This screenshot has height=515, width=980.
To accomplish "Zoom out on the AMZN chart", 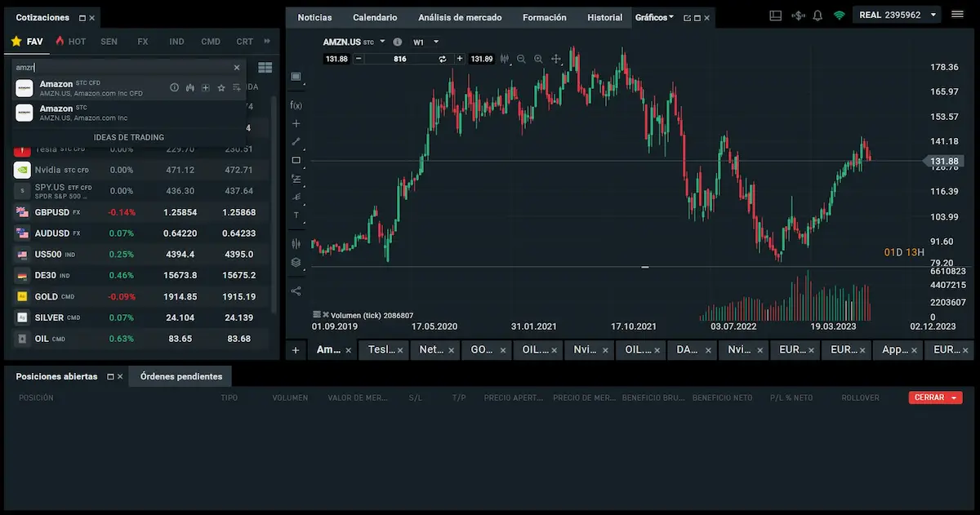I will 521,59.
